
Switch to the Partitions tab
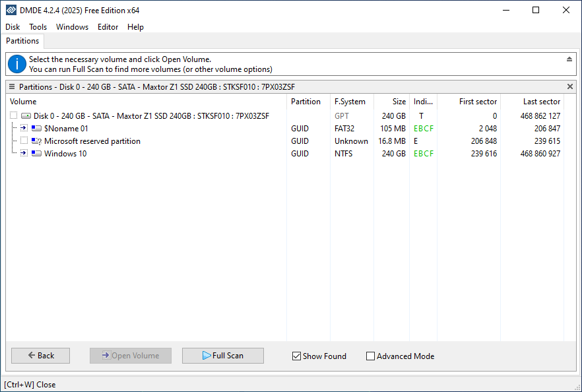pyautogui.click(x=23, y=41)
